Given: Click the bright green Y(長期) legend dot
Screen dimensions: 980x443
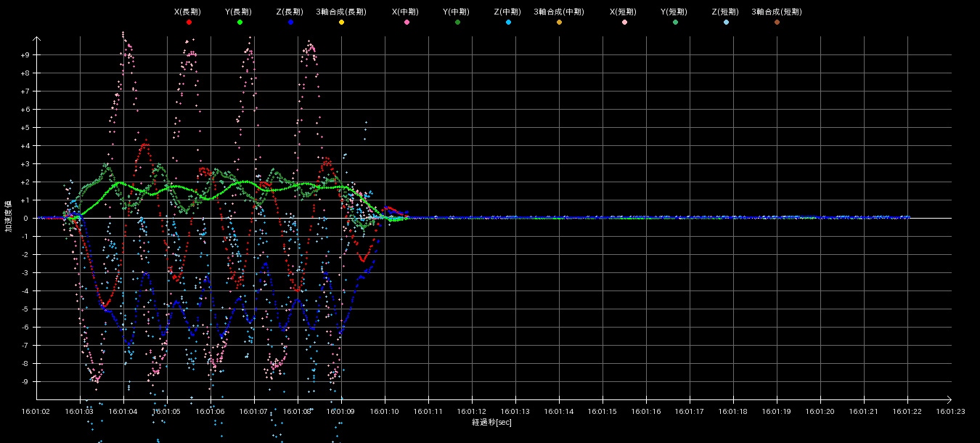Looking at the screenshot, I should 240,23.
